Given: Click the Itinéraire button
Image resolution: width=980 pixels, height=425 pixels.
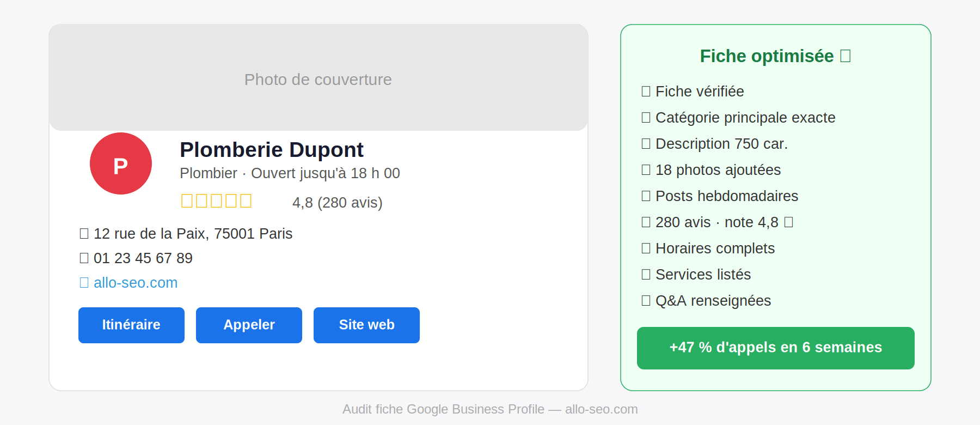Looking at the screenshot, I should coord(131,325).
